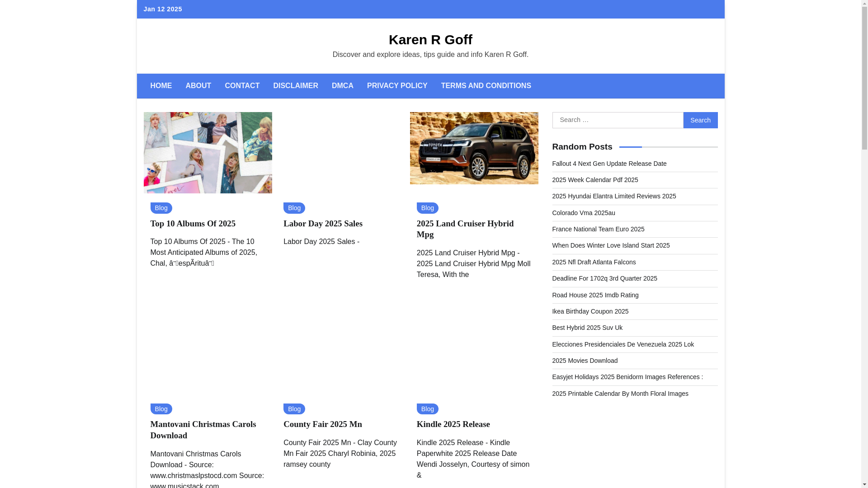This screenshot has width=868, height=488.
Task: Click the Search button
Action: click(700, 120)
